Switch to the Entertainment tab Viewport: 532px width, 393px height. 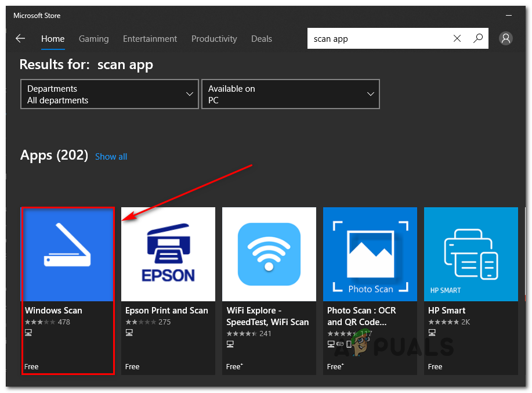[x=150, y=39]
